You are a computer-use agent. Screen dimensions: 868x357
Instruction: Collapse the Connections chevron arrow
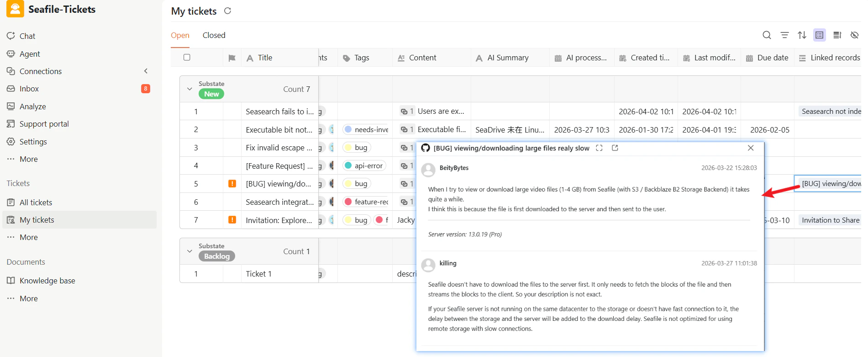[x=146, y=71]
